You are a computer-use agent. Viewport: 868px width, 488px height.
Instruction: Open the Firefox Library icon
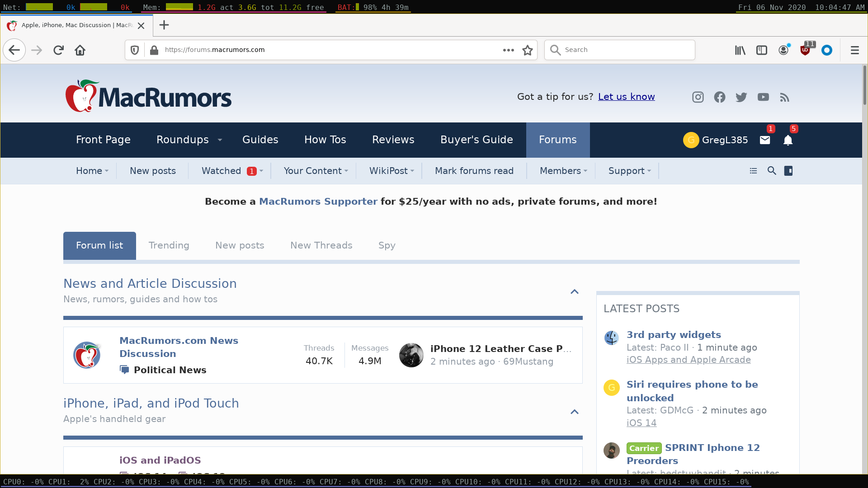740,50
